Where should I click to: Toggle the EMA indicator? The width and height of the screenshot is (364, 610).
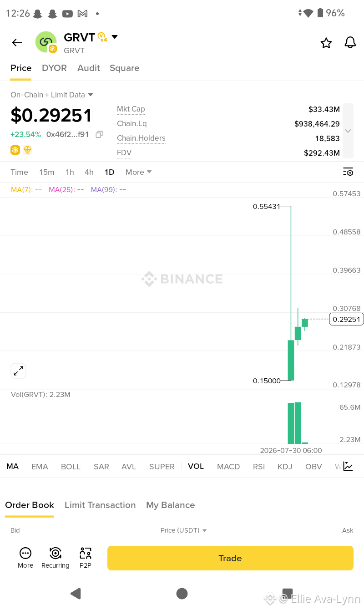click(40, 467)
